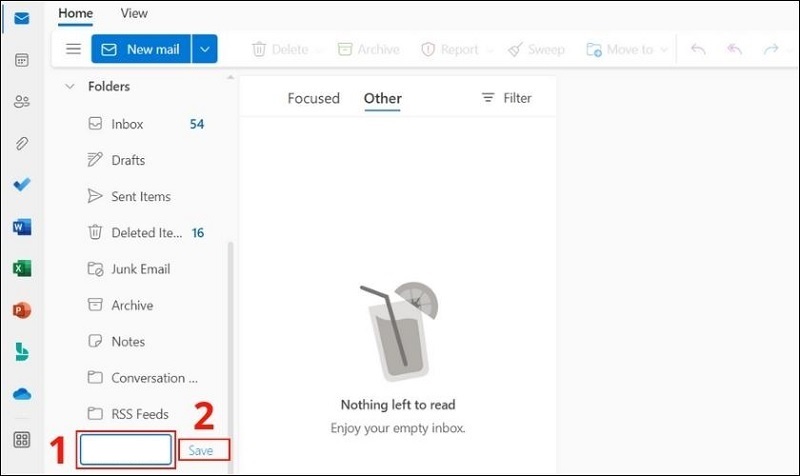The width and height of the screenshot is (800, 476).
Task: Click the Save link for new folder
Action: (202, 451)
